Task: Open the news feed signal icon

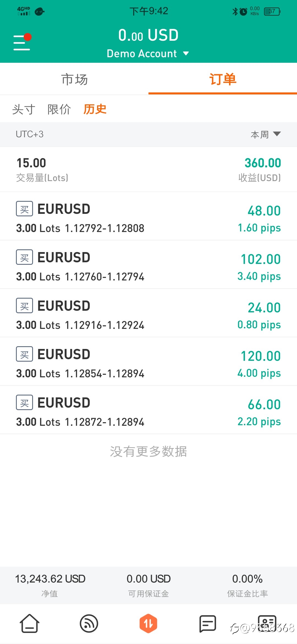Action: (89, 623)
